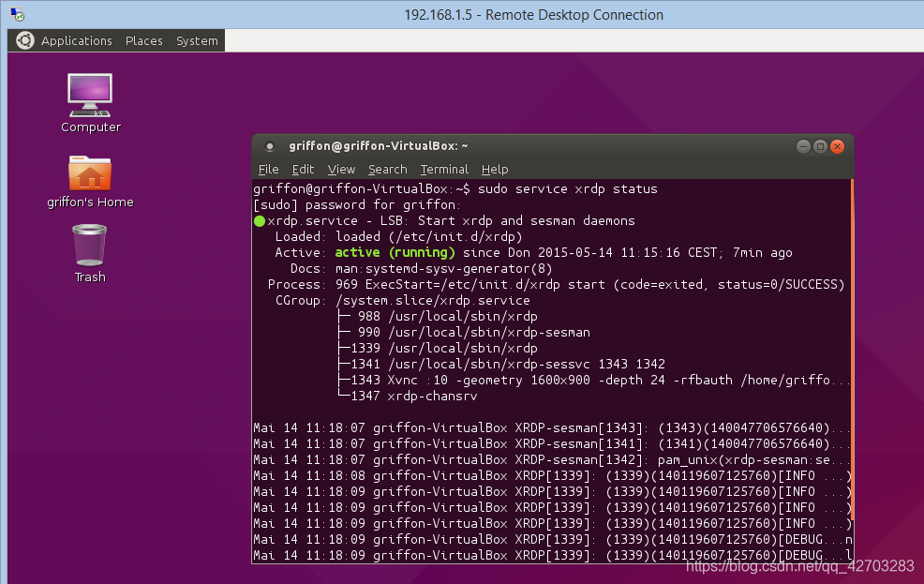Viewport: 924px width, 584px height.
Task: Click the 'sudo service xrdp status' command text
Action: pyautogui.click(x=568, y=188)
